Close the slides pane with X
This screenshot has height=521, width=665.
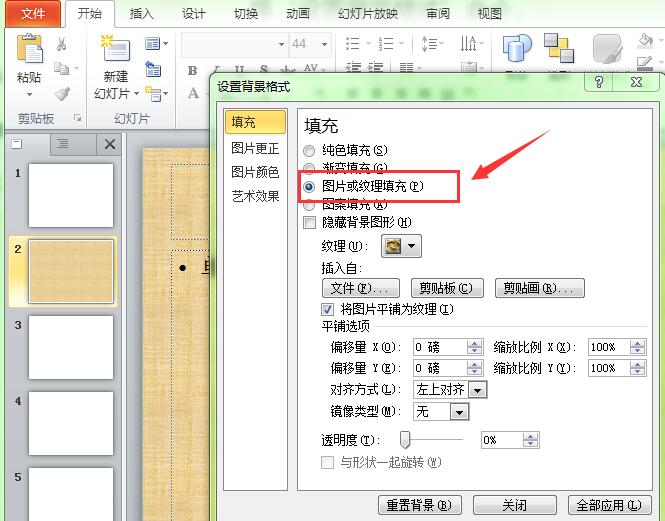110,144
